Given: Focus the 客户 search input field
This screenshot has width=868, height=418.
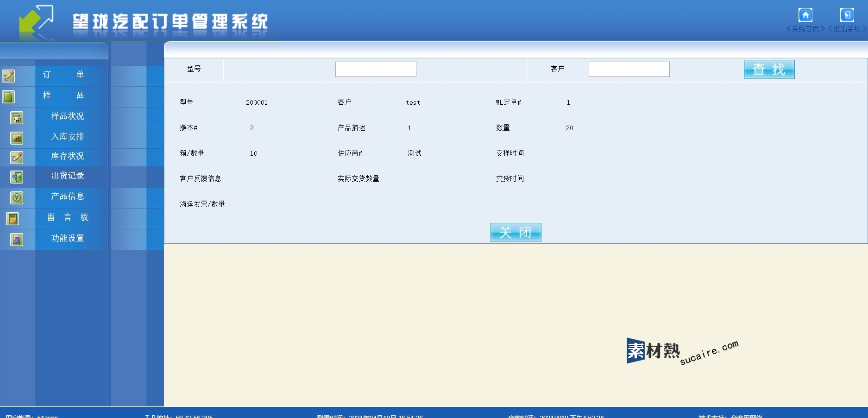Looking at the screenshot, I should [629, 70].
